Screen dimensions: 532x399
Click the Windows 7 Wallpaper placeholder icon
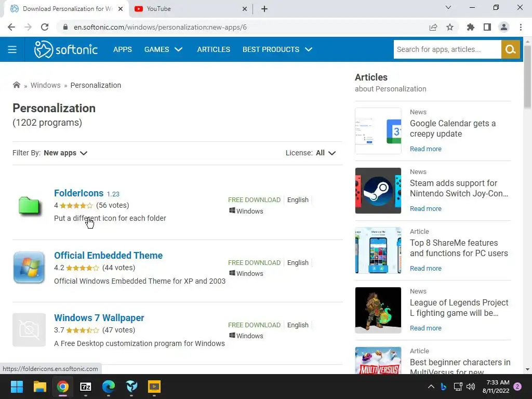pos(29,330)
